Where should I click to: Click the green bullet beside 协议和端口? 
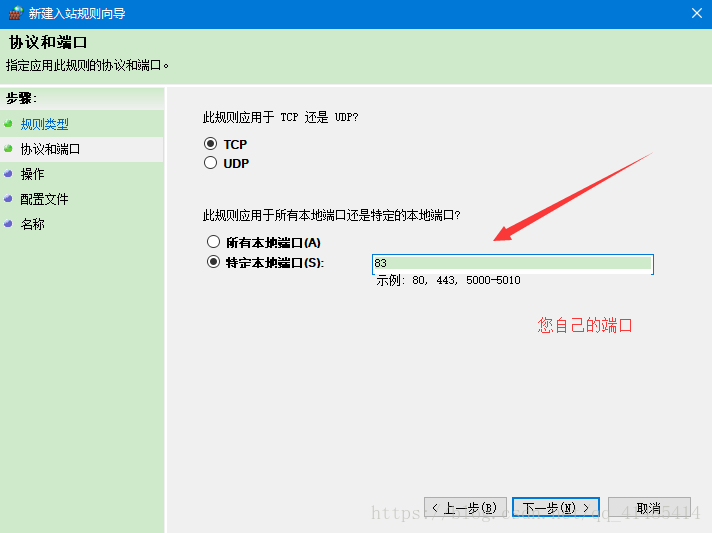click(x=8, y=148)
